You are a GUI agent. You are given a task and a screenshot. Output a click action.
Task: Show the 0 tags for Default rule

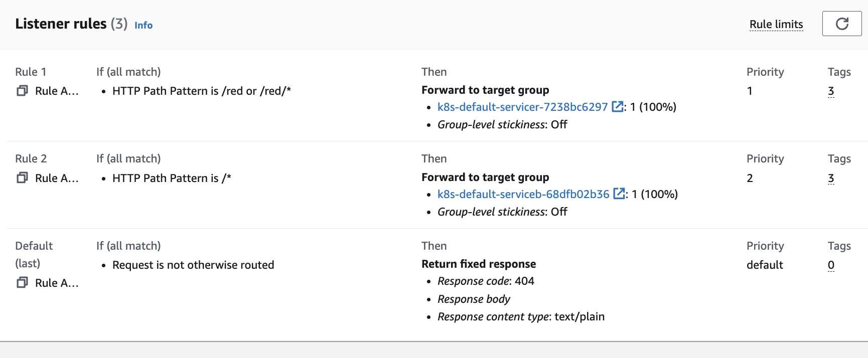pyautogui.click(x=831, y=265)
